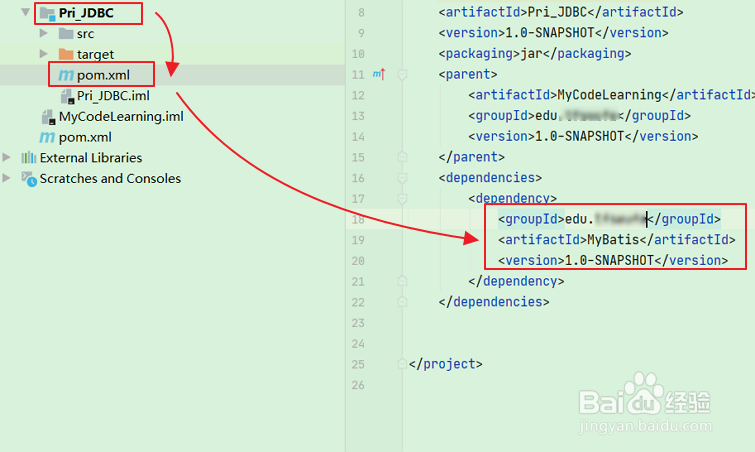Image resolution: width=755 pixels, height=452 pixels.
Task: Click the opening dependencies tag
Action: tap(490, 178)
